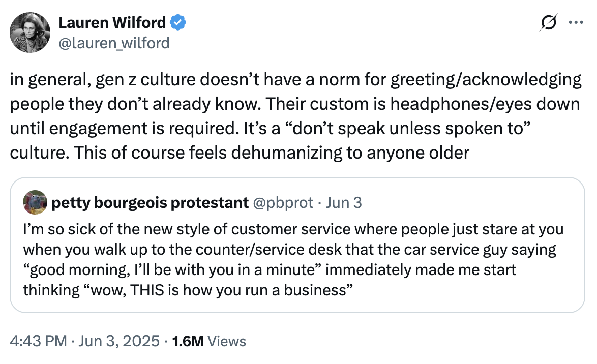Open the @lauren_wilford handle link
This screenshot has width=597, height=364.
(x=114, y=43)
